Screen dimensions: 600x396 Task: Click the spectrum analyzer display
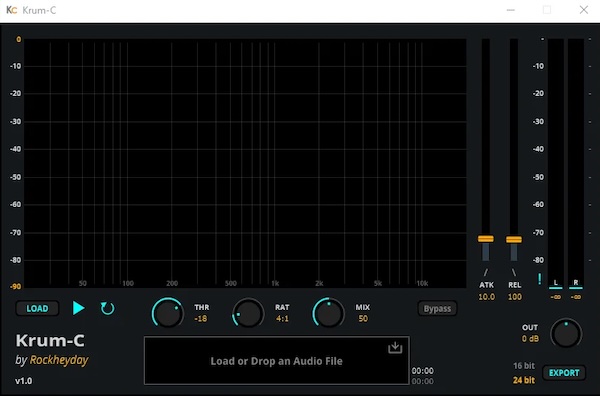point(245,163)
